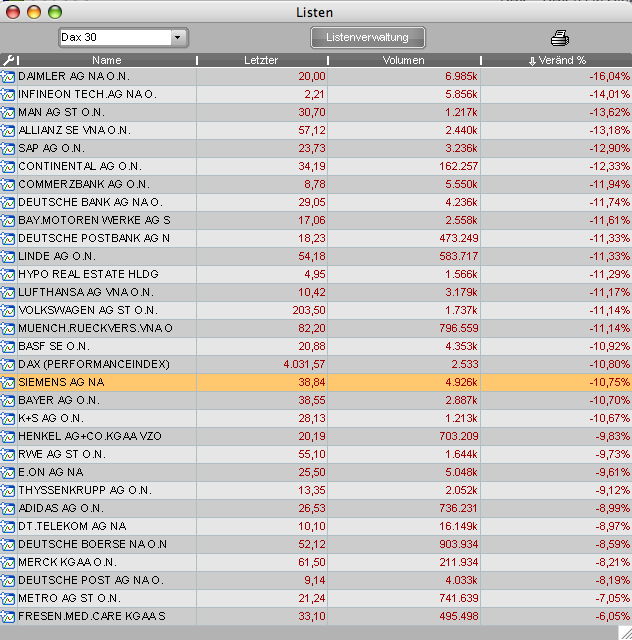Viewport: 632px width, 640px height.
Task: Open chart icon for RWE AG ST O.N.
Action: tap(8, 454)
